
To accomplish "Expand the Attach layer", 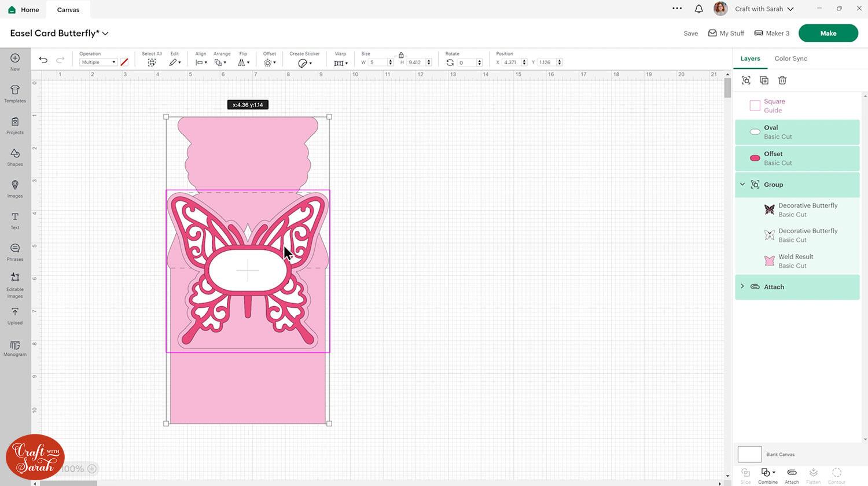I will click(x=742, y=286).
